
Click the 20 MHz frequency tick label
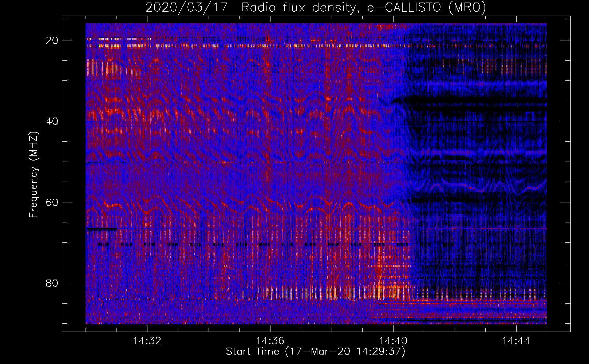tap(52, 40)
